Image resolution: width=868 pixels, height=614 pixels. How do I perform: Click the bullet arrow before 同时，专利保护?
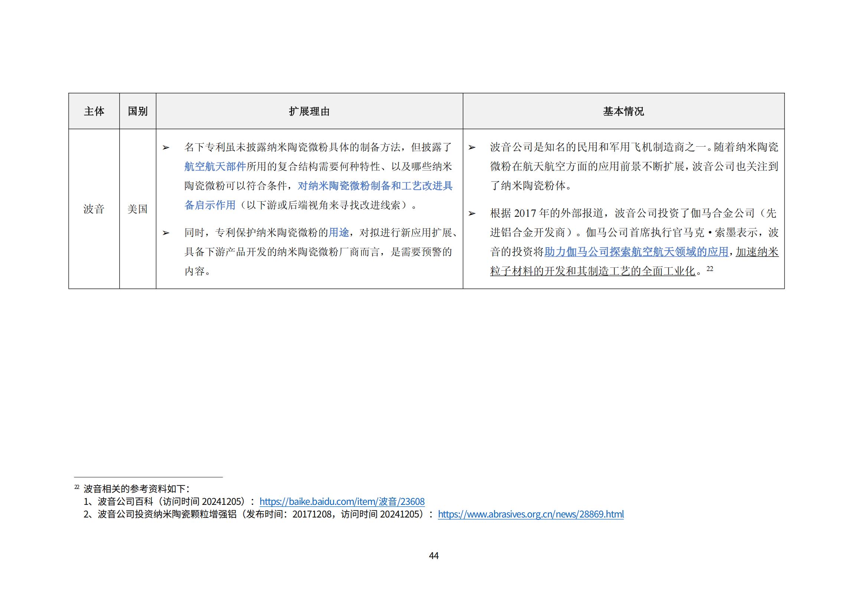tap(166, 233)
